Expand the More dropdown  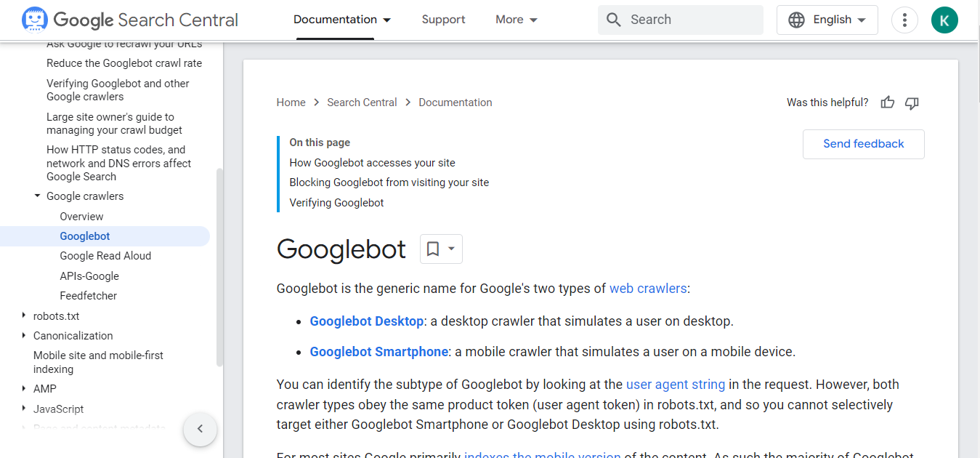point(516,20)
